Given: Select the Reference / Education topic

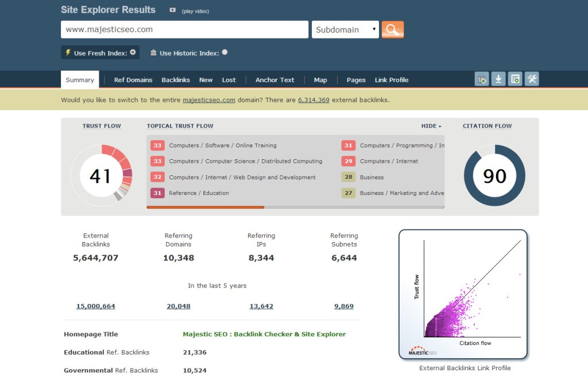Looking at the screenshot, I should point(199,193).
